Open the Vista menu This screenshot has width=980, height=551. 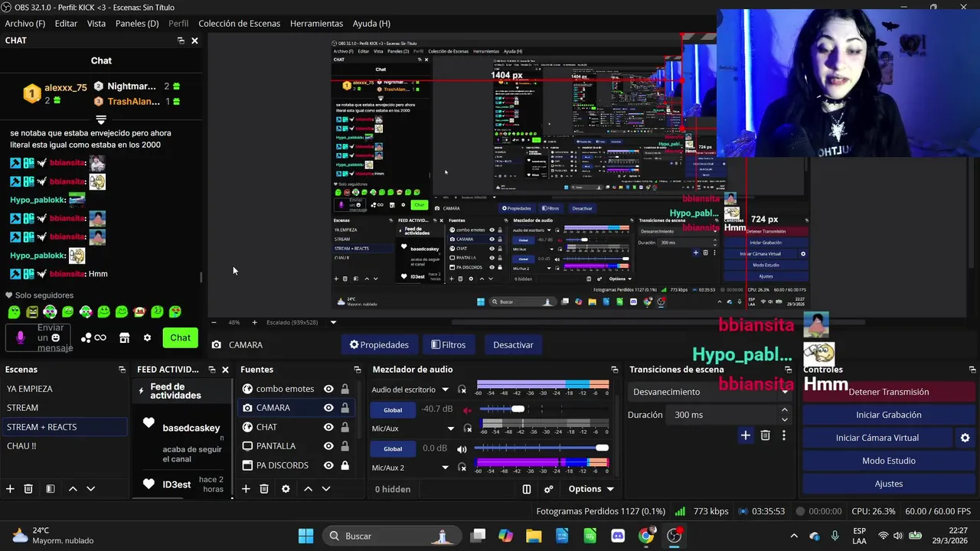click(x=96, y=24)
